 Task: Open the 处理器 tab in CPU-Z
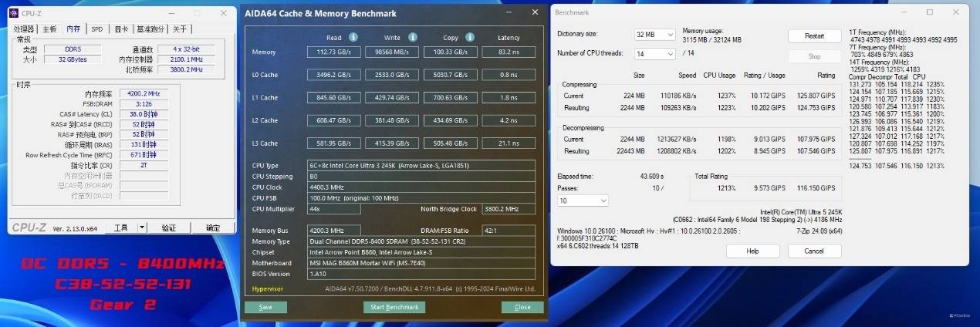[x=25, y=29]
